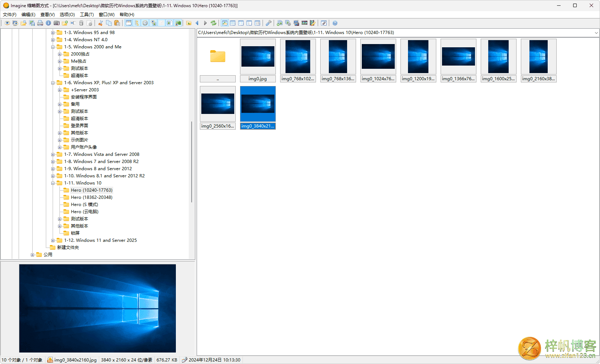Open the 查看(V) menu
The width and height of the screenshot is (600, 364).
click(47, 15)
